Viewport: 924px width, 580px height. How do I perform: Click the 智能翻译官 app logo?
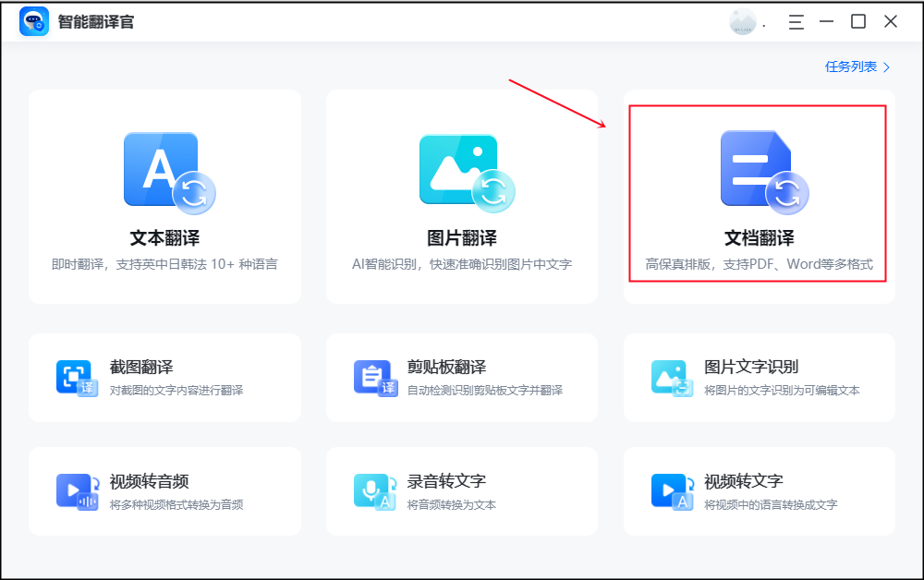coord(33,22)
